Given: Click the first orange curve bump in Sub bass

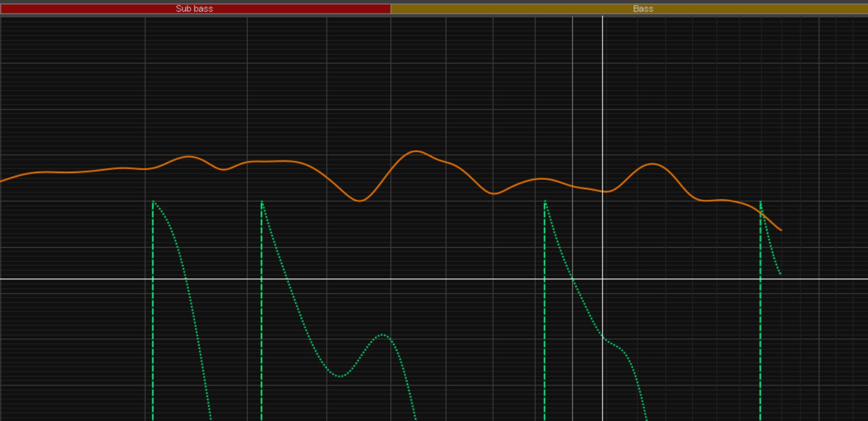Looking at the screenshot, I should 188,157.
